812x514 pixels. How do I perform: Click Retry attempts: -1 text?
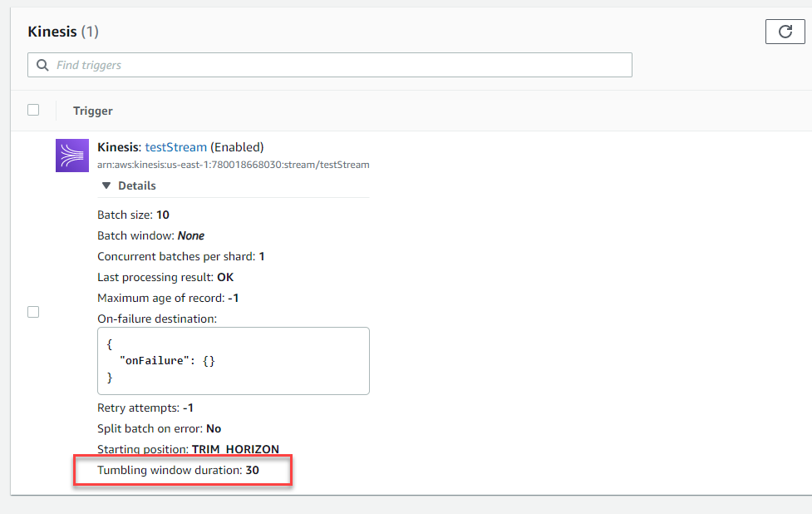pyautogui.click(x=145, y=408)
